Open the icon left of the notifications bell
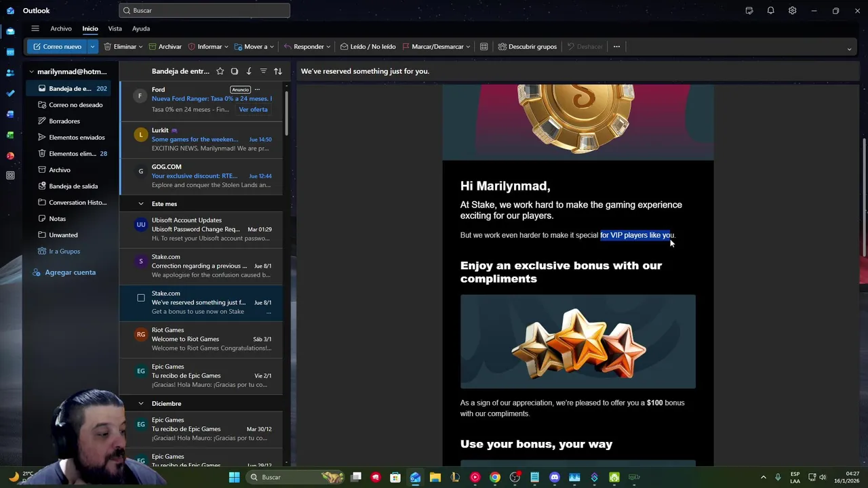 click(749, 11)
